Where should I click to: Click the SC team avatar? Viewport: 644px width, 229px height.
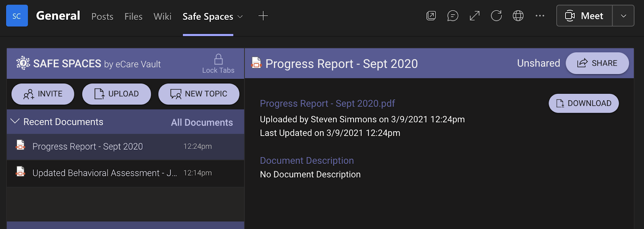[17, 16]
